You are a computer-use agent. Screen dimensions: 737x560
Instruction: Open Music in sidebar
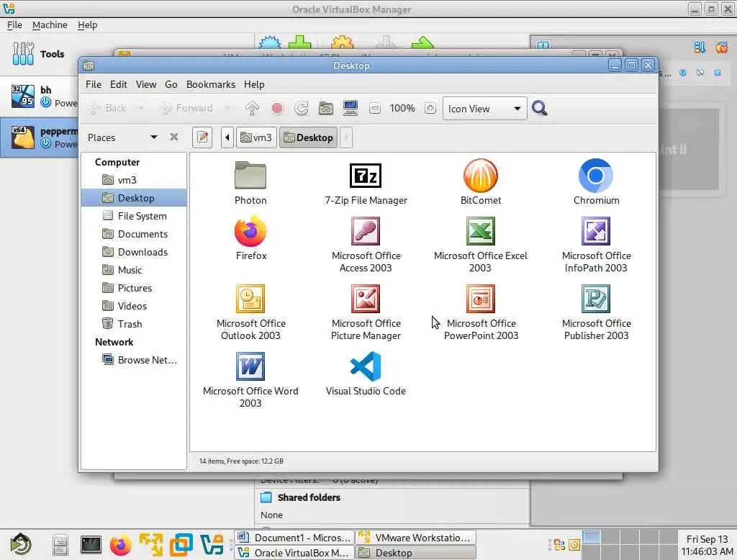point(134,270)
